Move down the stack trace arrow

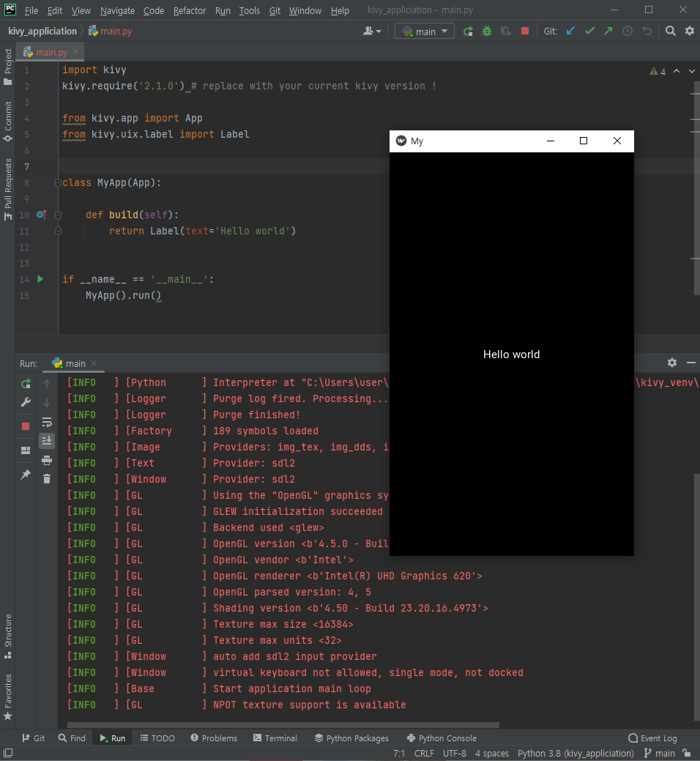pos(47,402)
